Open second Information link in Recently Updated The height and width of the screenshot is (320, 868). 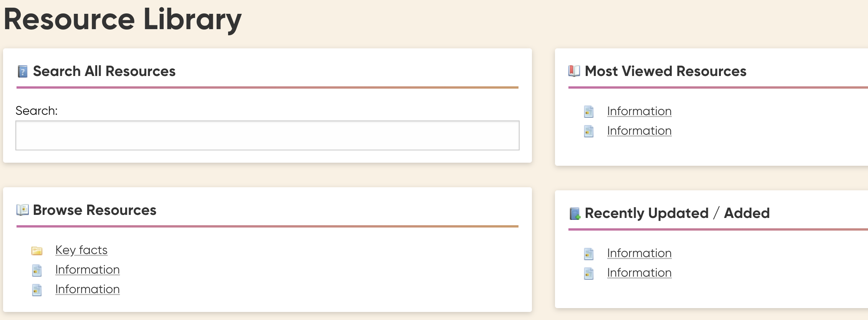[x=639, y=272]
